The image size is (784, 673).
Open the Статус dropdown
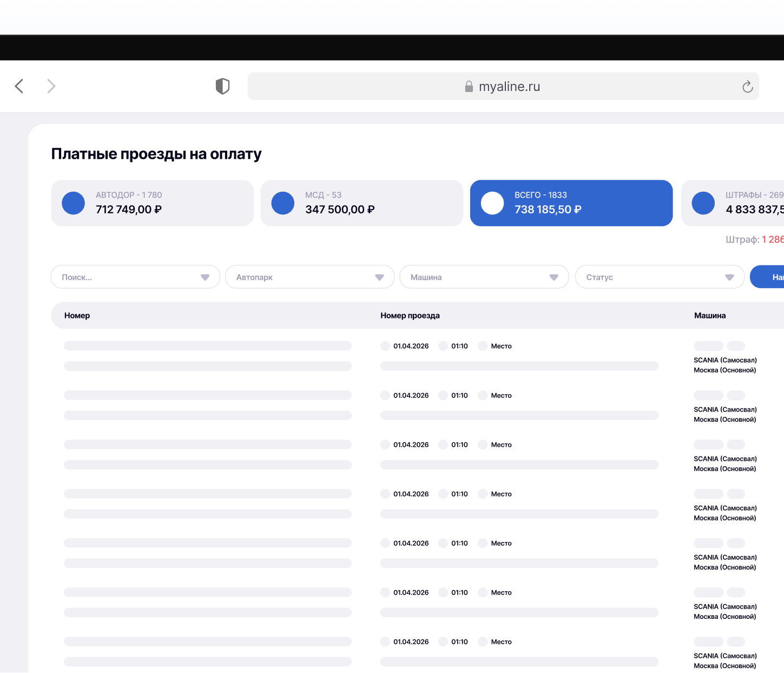[x=660, y=277]
